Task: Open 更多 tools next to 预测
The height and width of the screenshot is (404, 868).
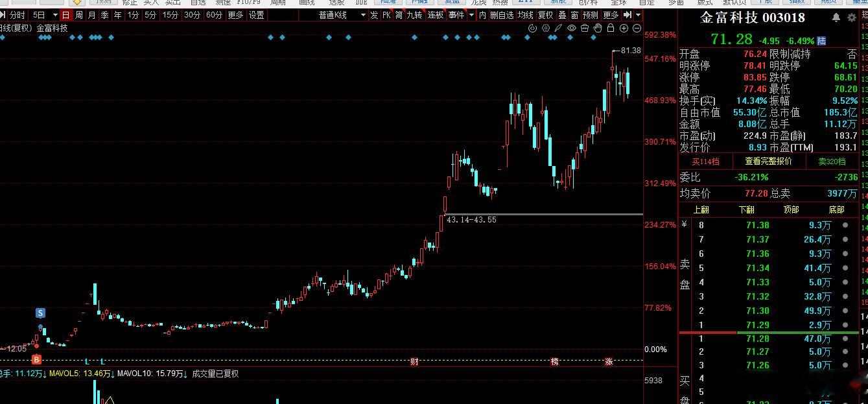Action: [611, 15]
